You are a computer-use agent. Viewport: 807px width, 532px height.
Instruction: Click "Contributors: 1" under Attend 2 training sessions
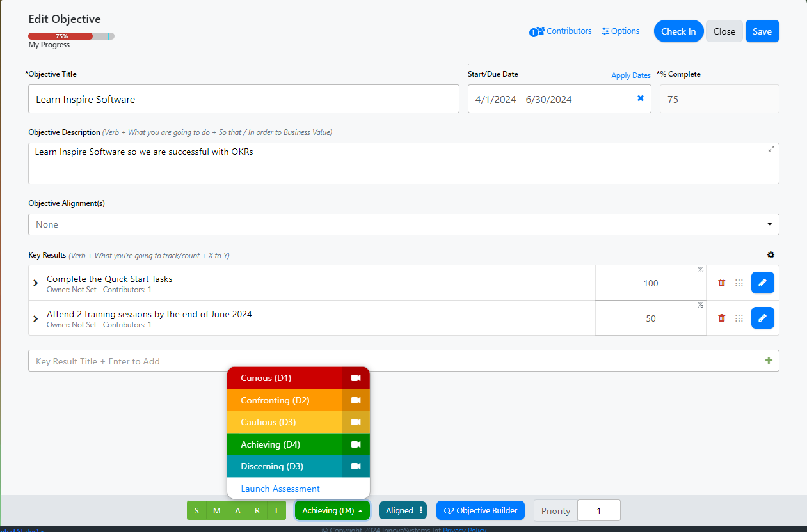coord(127,325)
